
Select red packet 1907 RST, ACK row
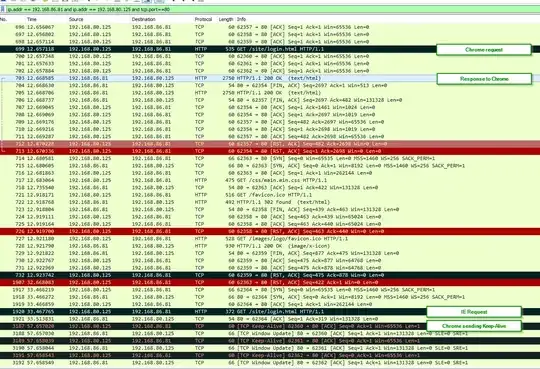pos(270,283)
